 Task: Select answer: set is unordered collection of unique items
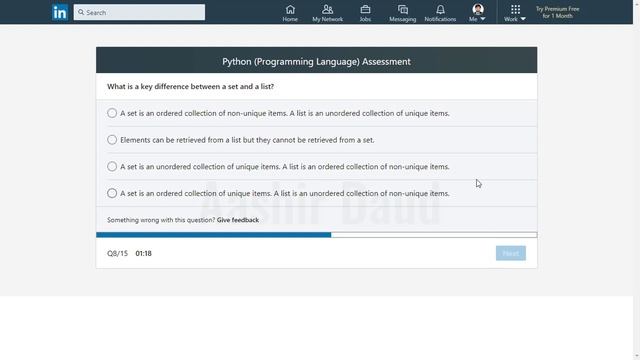(x=112, y=167)
